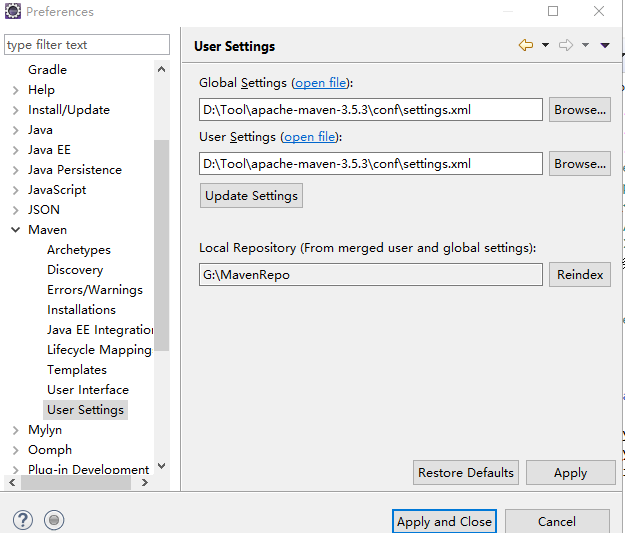The height and width of the screenshot is (533, 625).
Task: Expand the Java EE tree node
Action: 16,150
